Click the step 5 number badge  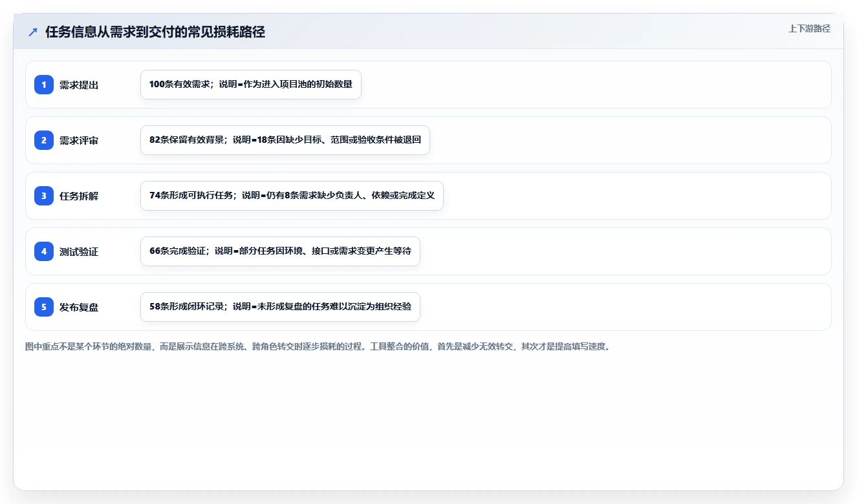click(x=44, y=307)
